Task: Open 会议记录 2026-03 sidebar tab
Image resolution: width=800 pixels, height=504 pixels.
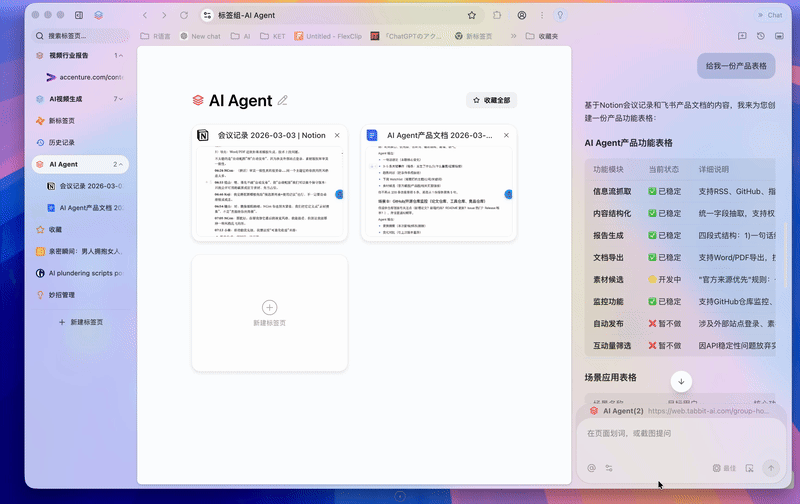Action: point(85,186)
